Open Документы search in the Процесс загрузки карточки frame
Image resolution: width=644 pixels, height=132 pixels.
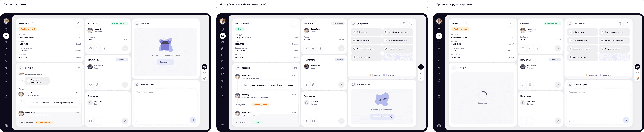click(627, 23)
